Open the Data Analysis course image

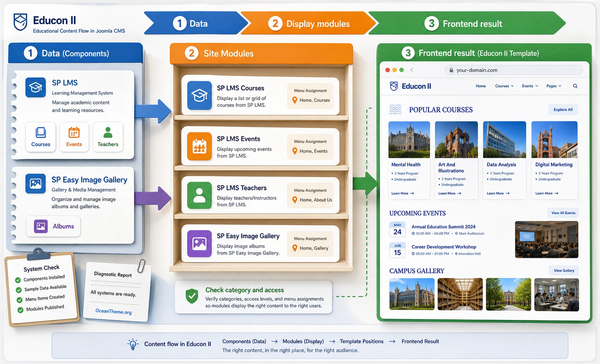tap(505, 140)
